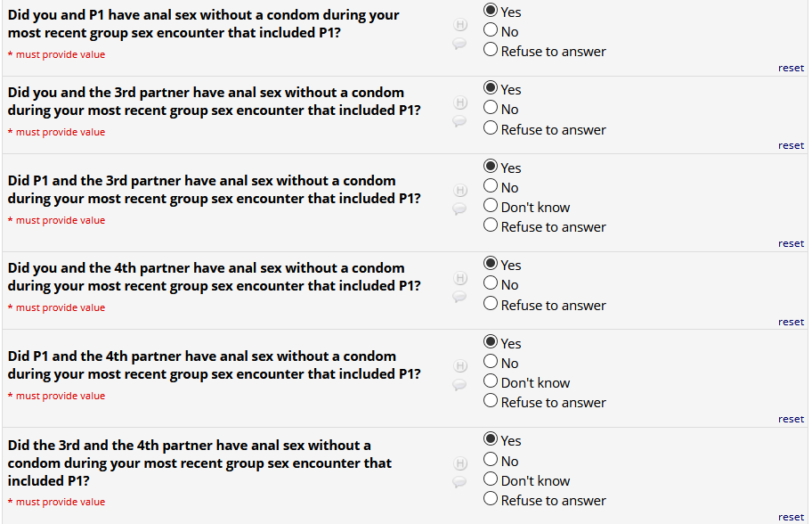812x524 pixels.
Task: Reset the 3rd and 4th partner answer
Action: tap(791, 517)
